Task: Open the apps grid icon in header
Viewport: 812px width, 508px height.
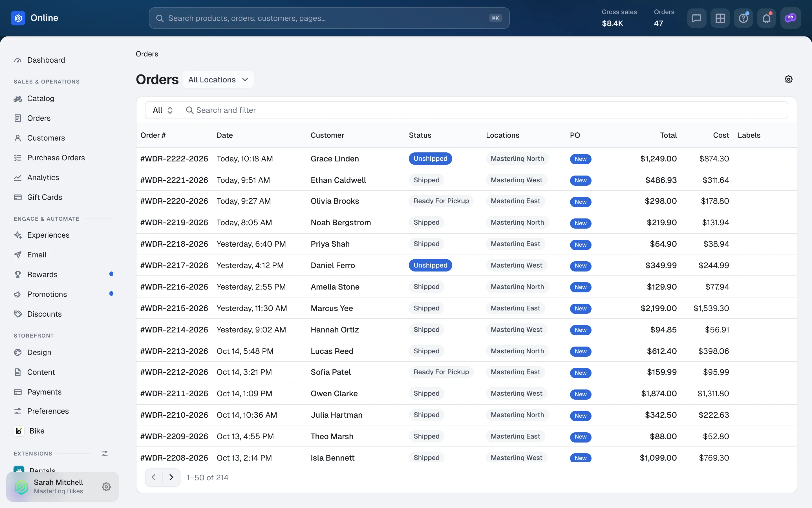Action: (720, 18)
